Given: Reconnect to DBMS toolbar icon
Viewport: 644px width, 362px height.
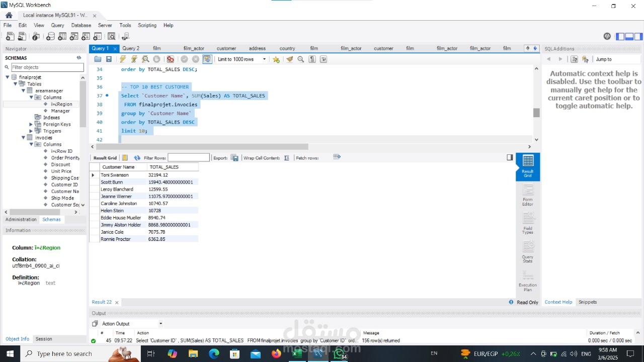Looking at the screenshot, I should 125,36.
